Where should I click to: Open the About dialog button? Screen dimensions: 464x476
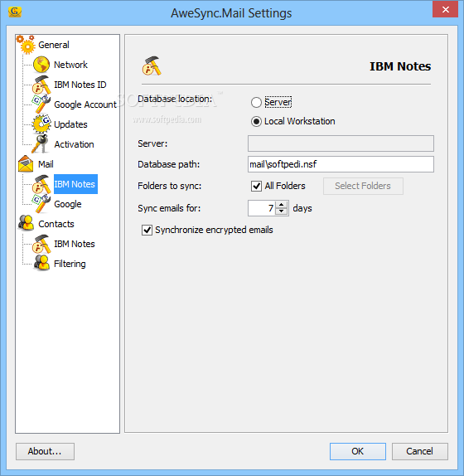tap(45, 451)
